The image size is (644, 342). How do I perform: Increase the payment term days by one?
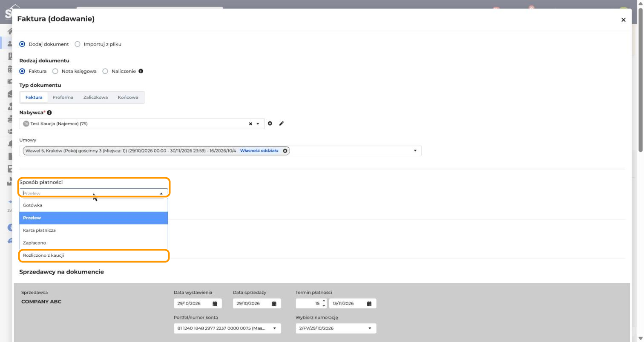(324, 302)
